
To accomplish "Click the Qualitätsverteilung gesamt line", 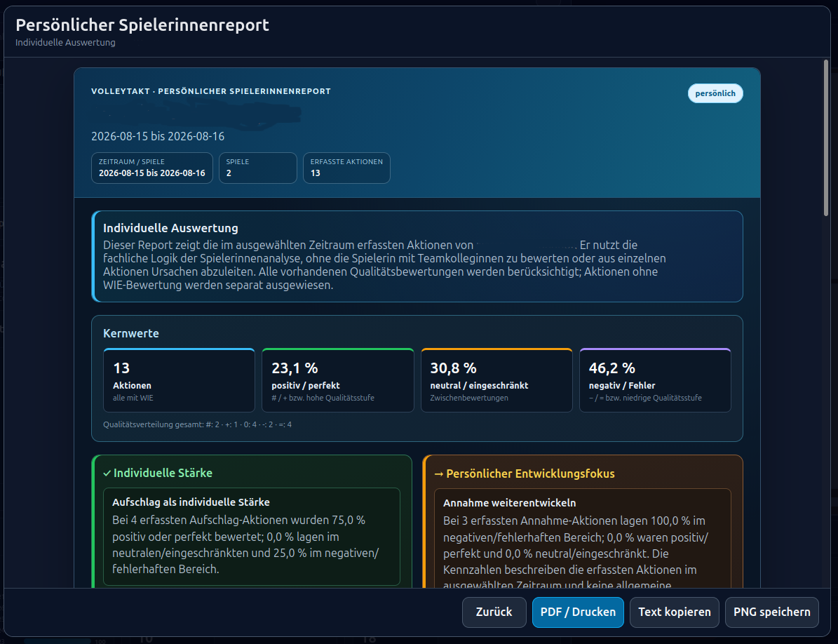I will pos(197,424).
